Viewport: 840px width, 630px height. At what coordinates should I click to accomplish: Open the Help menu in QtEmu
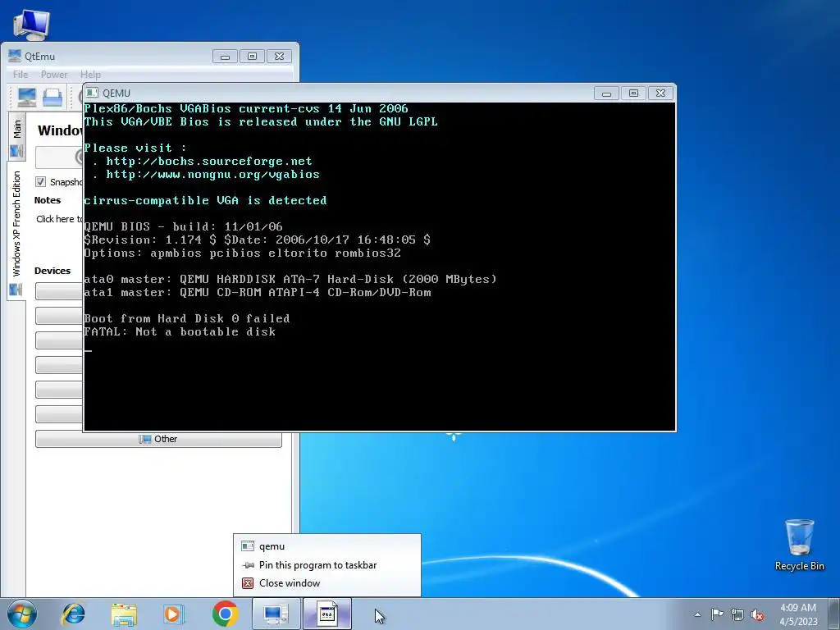[90, 75]
